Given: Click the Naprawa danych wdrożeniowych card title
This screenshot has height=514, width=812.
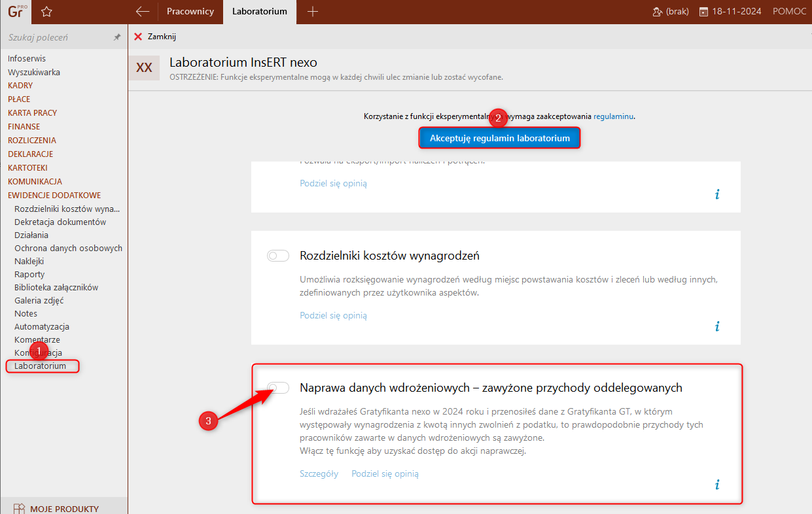Looking at the screenshot, I should pos(491,388).
